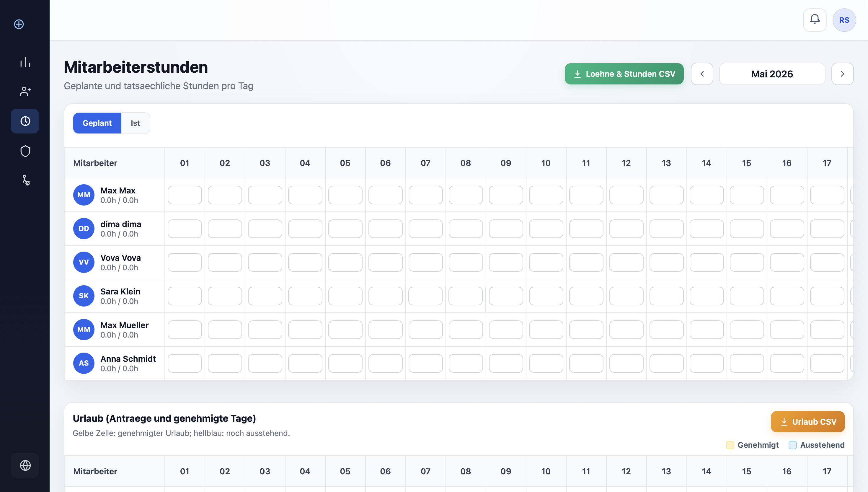Click the Anna Schmidt name text
868x492 pixels.
pyautogui.click(x=128, y=359)
